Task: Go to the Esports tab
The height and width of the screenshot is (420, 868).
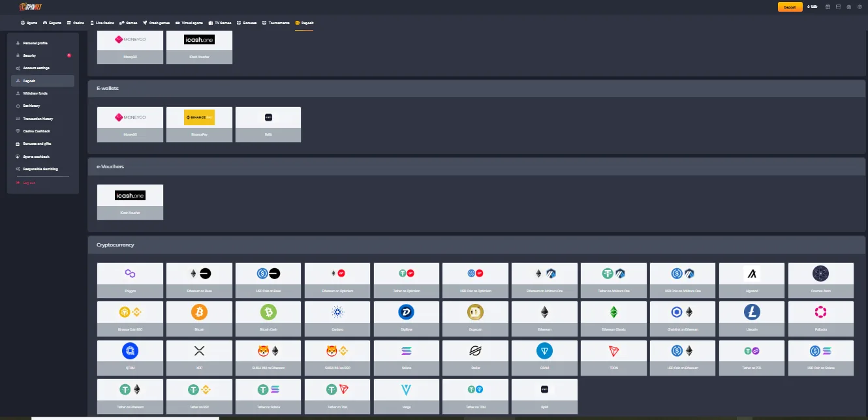Action: 52,22
